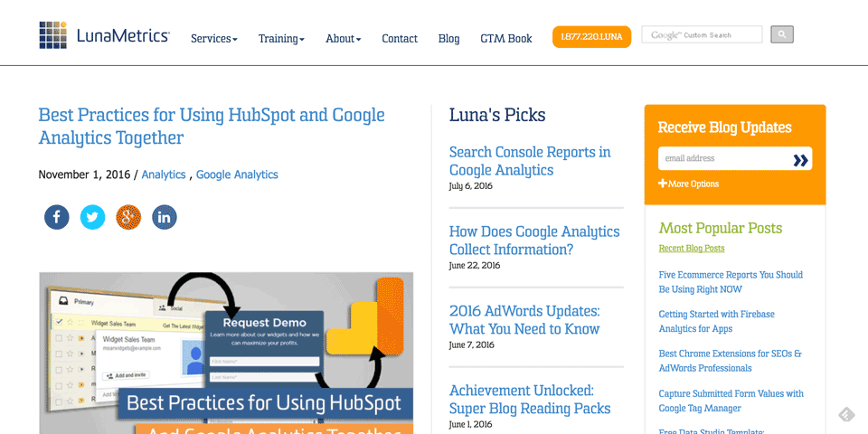
Task: Click the search magnifier button
Action: [782, 34]
